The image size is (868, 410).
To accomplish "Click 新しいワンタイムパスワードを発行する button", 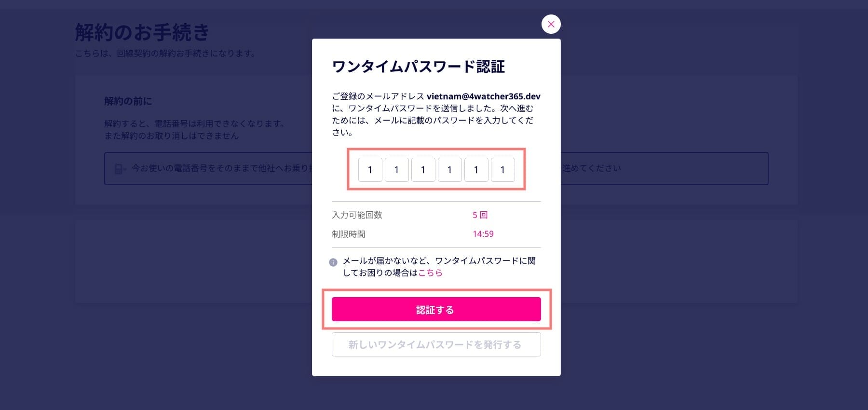I will (x=436, y=344).
